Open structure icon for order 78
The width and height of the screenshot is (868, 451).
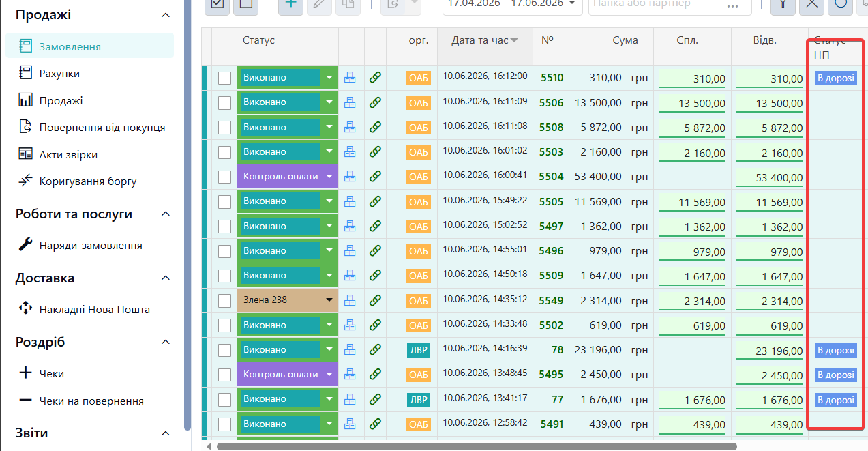coord(350,350)
